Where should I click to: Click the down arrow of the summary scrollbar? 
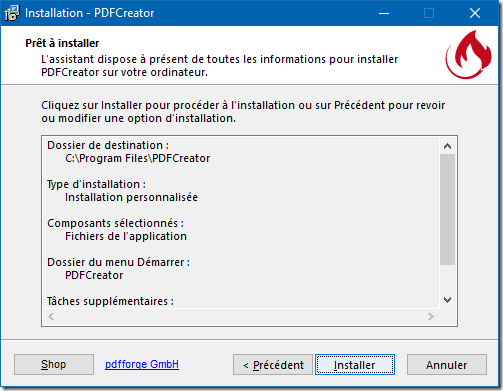tap(447, 300)
